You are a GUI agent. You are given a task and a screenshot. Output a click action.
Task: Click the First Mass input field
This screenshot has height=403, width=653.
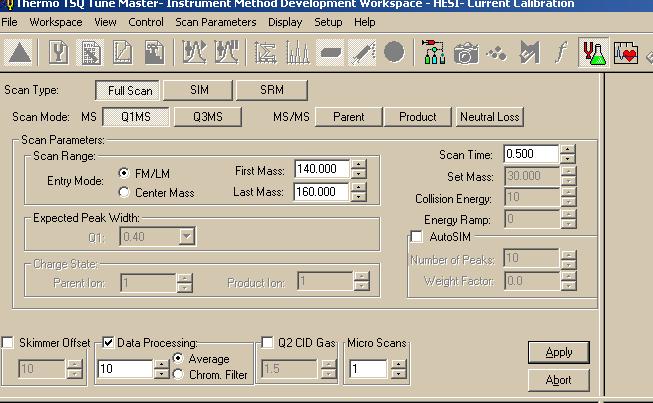coord(322,169)
